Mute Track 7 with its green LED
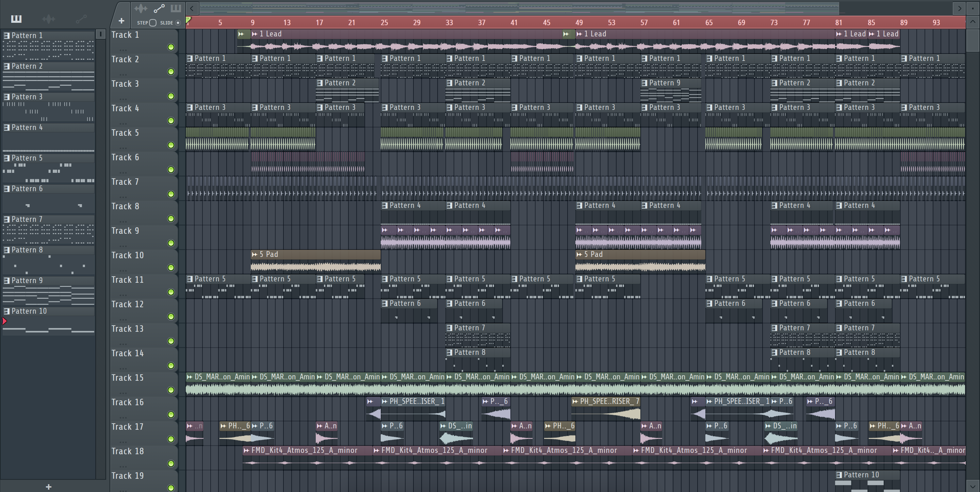Screen dimensions: 980x492 pyautogui.click(x=171, y=194)
